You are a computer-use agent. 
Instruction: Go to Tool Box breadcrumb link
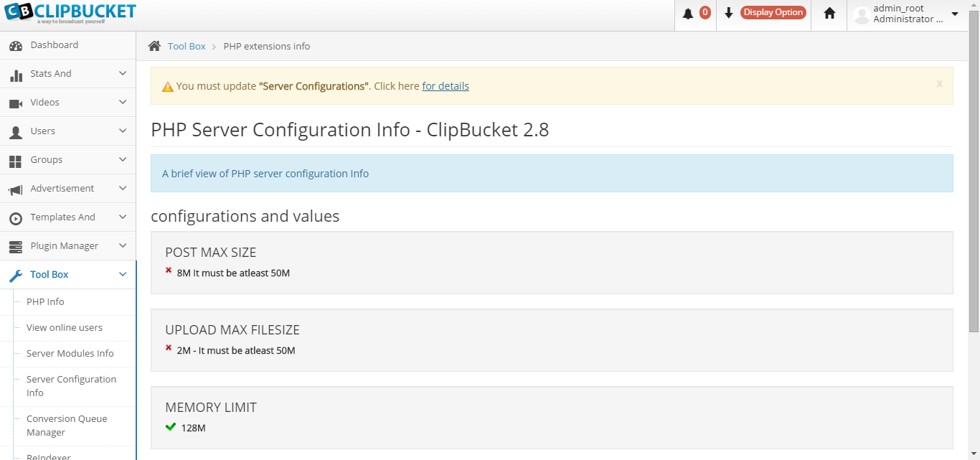(x=187, y=46)
